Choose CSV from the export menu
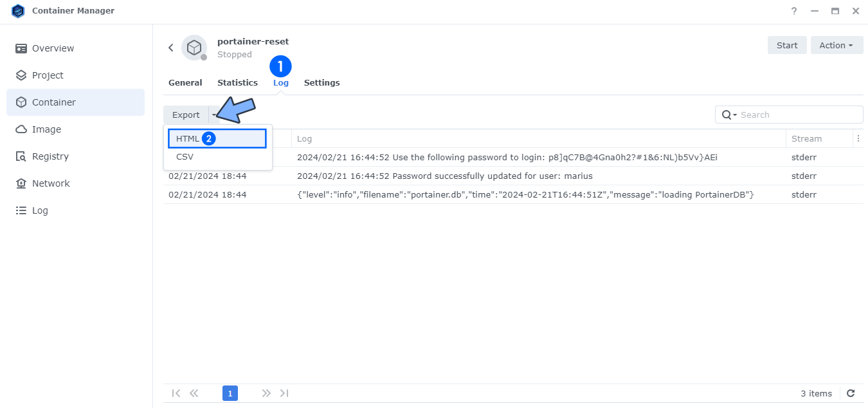This screenshot has height=408, width=868. (185, 156)
